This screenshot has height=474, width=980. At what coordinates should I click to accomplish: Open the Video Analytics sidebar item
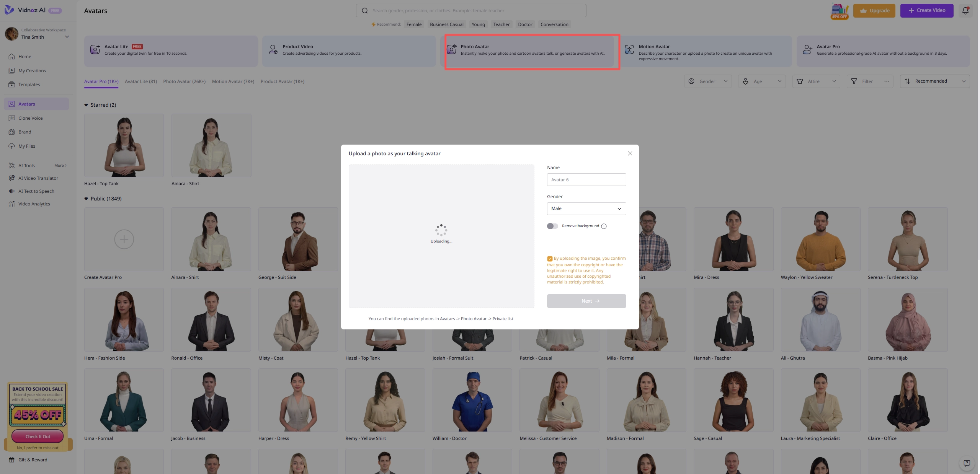[x=34, y=204]
